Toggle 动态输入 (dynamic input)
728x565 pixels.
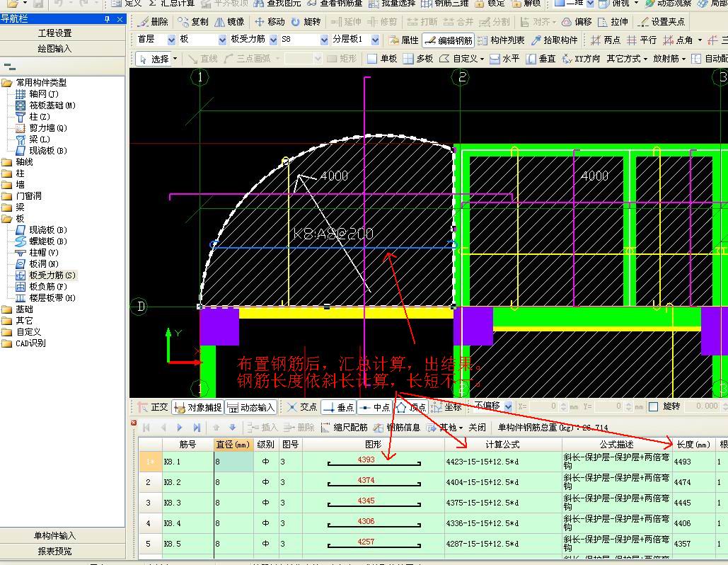pos(250,407)
